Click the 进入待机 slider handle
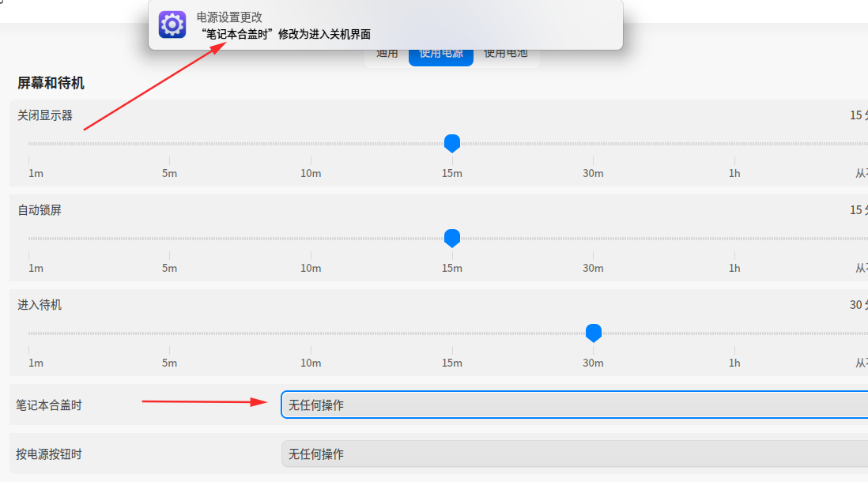This screenshot has width=868, height=482. [594, 333]
